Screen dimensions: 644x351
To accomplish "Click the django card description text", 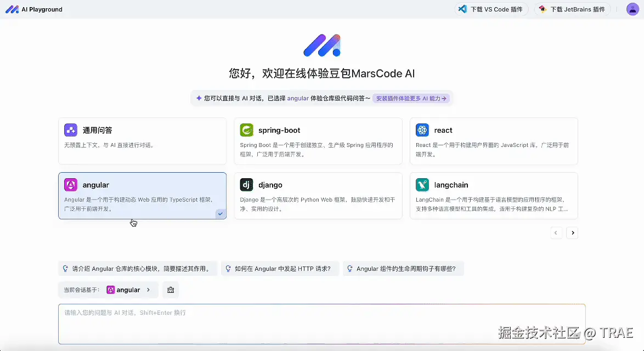I will [317, 204].
